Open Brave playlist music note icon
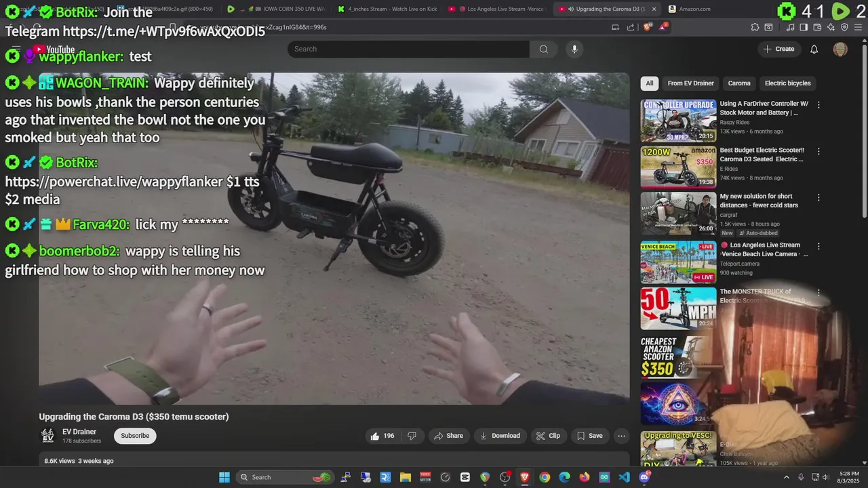Viewport: 868px width, 488px height. pyautogui.click(x=791, y=27)
